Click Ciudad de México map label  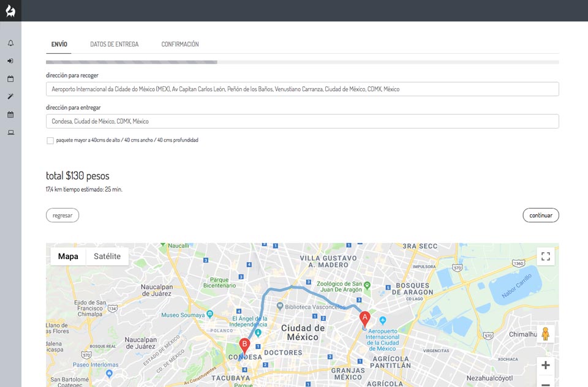(303, 333)
